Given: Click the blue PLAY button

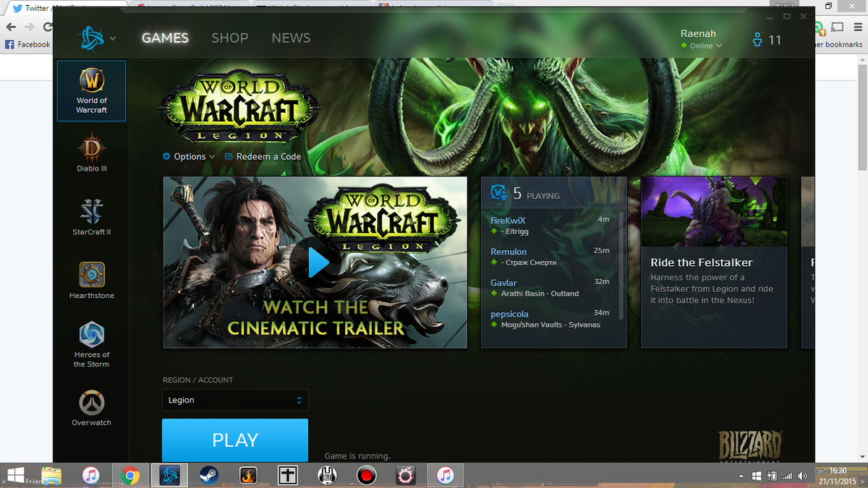Looking at the screenshot, I should [x=235, y=440].
